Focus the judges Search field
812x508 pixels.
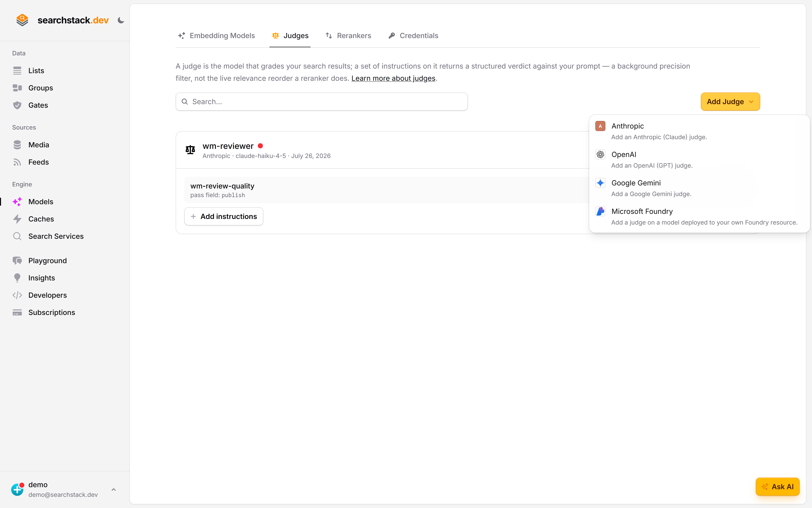[322, 101]
